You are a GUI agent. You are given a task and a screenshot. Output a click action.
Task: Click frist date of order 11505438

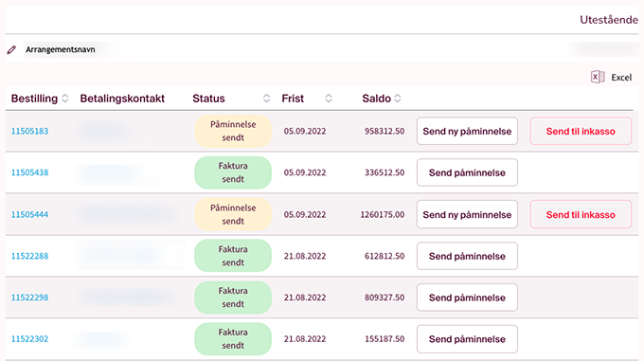(305, 172)
